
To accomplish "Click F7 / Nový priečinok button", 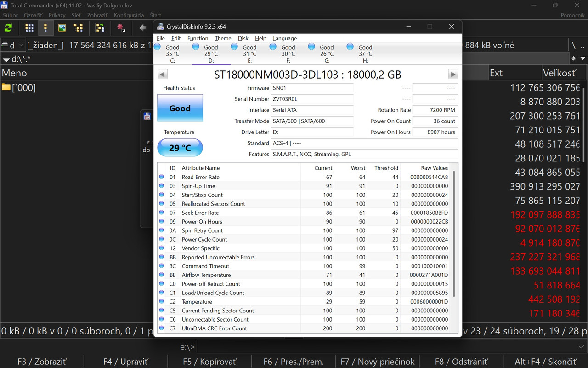I will [378, 362].
